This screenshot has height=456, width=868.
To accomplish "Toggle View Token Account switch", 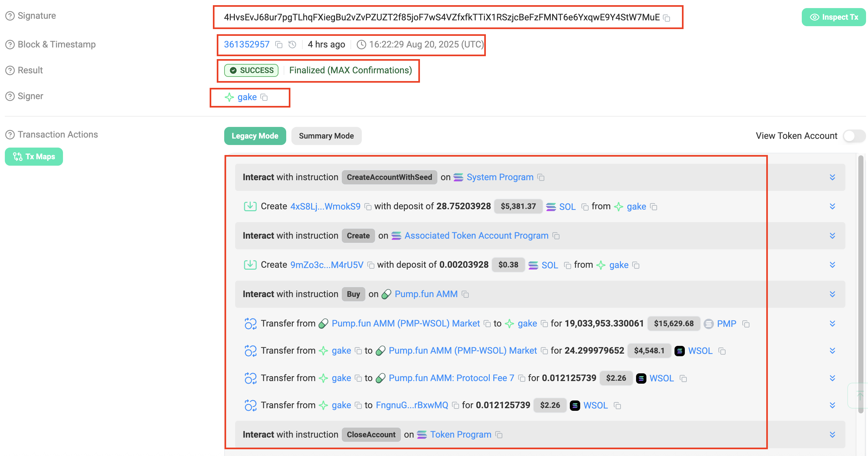I will tap(853, 136).
